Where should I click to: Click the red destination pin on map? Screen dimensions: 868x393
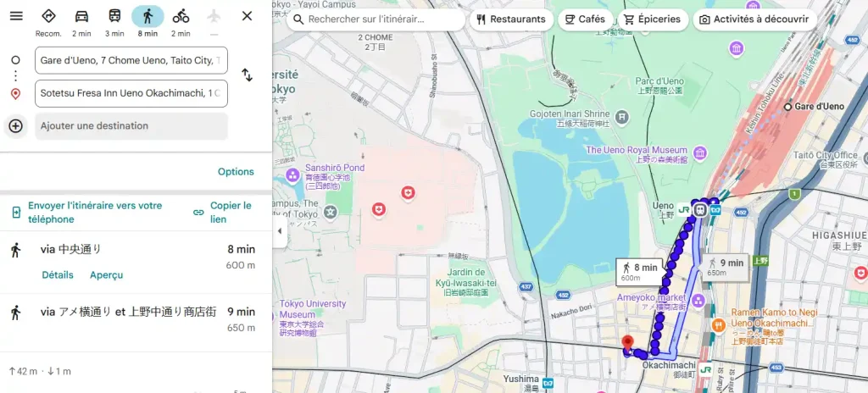click(627, 343)
